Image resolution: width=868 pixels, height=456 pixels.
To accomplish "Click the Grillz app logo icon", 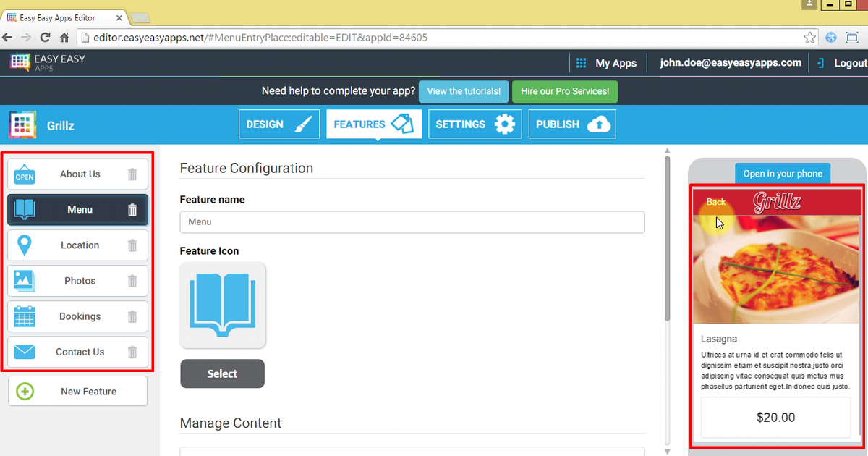I will point(22,124).
